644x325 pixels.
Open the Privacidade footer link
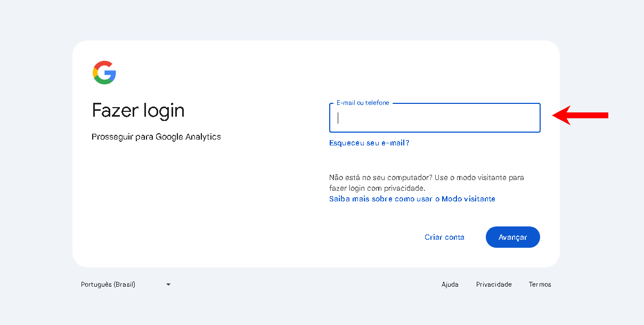[494, 285]
